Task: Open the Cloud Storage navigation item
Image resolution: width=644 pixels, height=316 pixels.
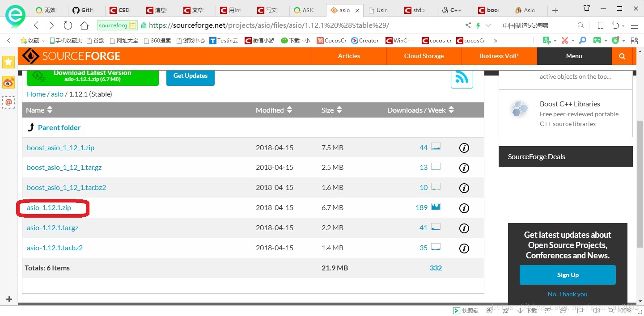Action: click(x=424, y=56)
